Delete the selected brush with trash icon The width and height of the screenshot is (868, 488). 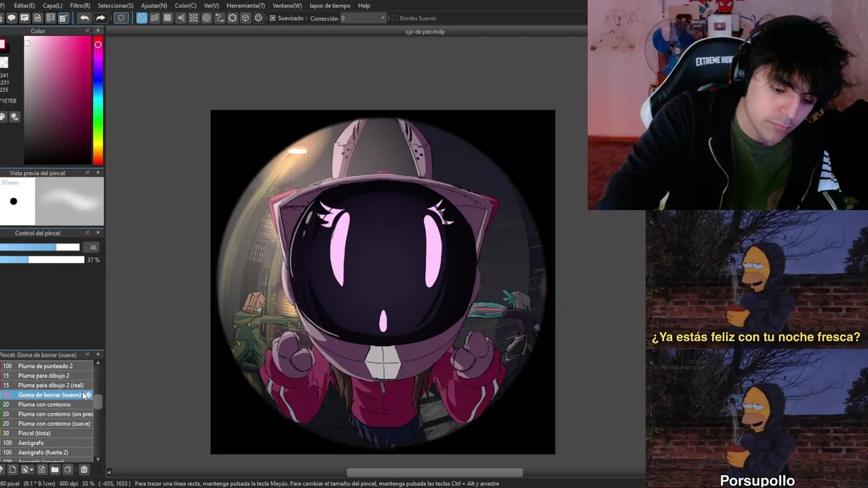click(x=84, y=469)
